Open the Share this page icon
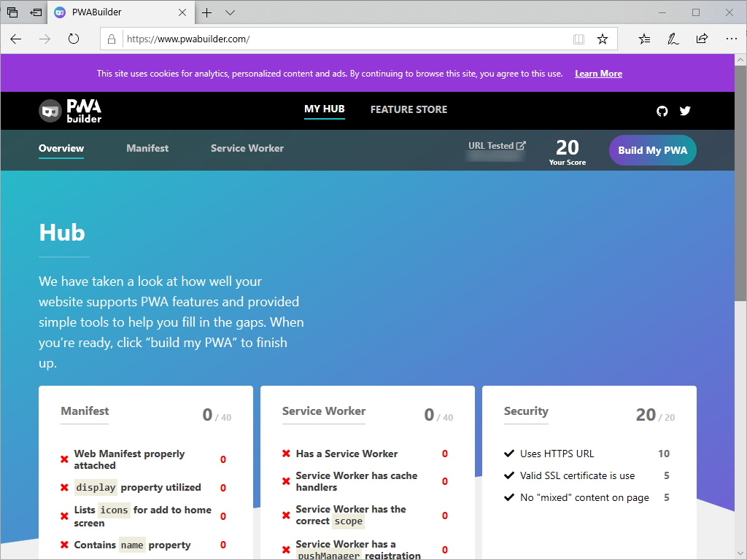The height and width of the screenshot is (560, 747). click(x=702, y=40)
